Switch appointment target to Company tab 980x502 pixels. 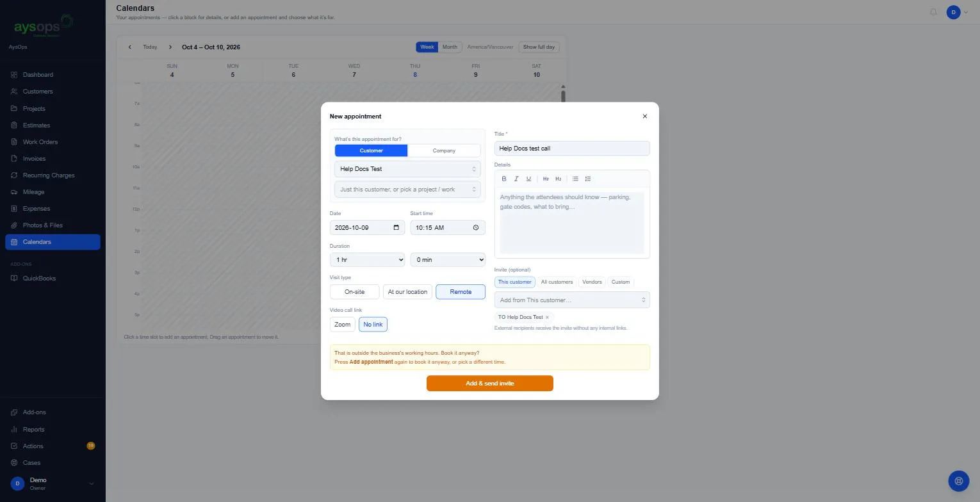click(x=444, y=150)
